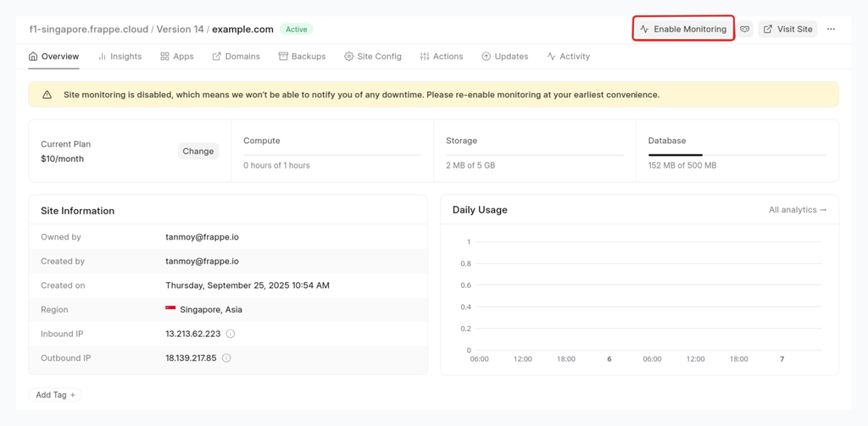This screenshot has height=426, width=868.
Task: Click Change button for current plan
Action: tap(198, 151)
